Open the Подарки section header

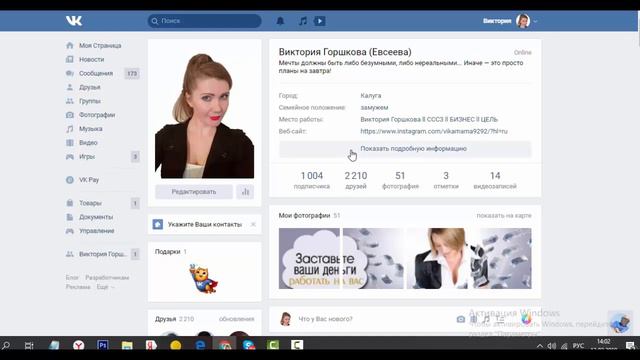click(x=171, y=251)
